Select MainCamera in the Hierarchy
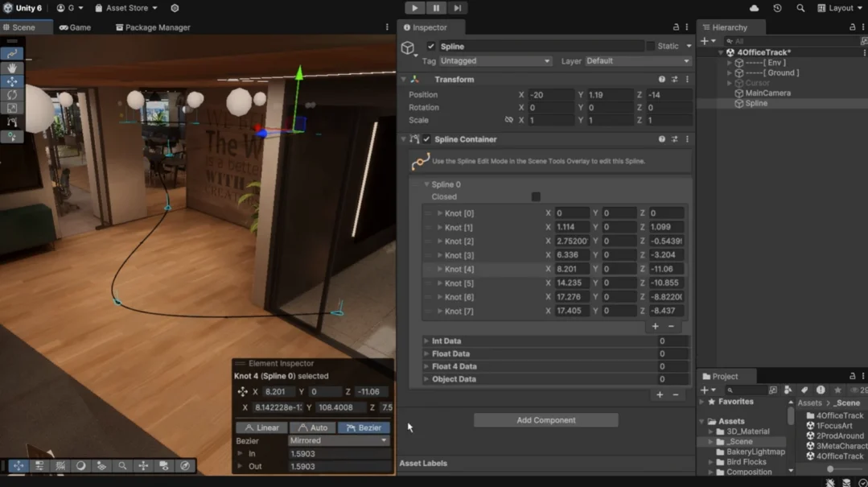Viewport: 868px width, 487px height. pos(767,93)
